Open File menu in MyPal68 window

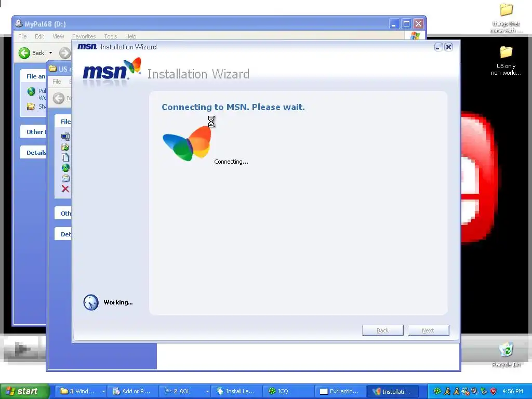pos(22,36)
